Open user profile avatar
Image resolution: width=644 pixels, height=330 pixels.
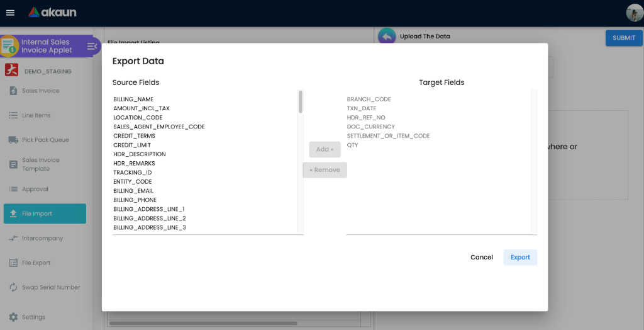634,13
